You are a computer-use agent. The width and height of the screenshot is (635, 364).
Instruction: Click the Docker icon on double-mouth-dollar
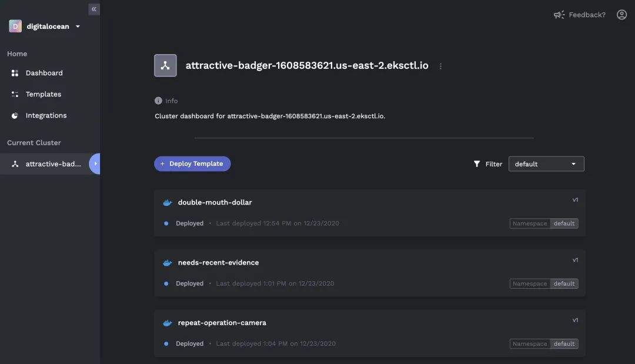168,202
